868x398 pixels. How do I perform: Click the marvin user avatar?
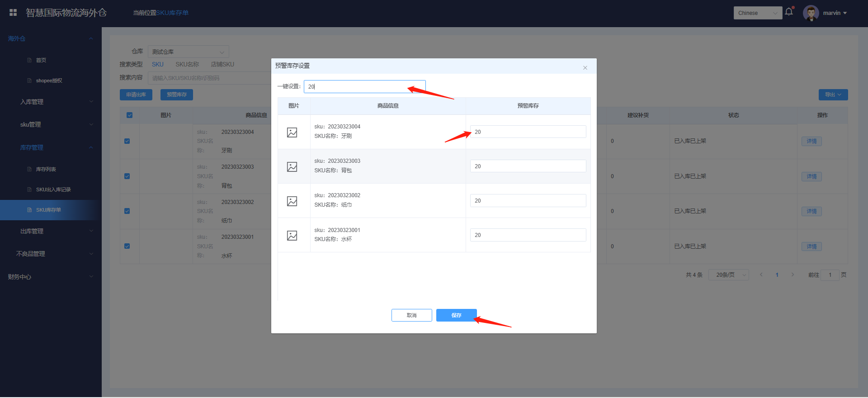coord(811,13)
